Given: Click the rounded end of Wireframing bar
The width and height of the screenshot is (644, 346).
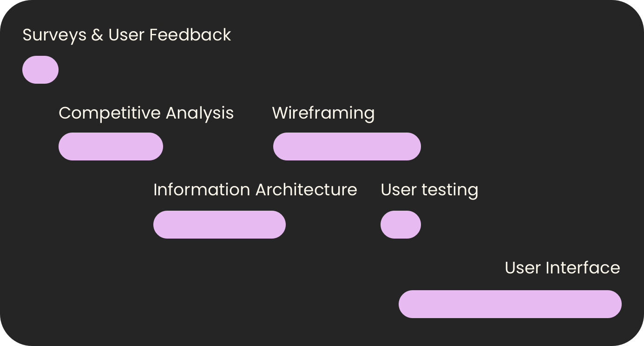Looking at the screenshot, I should point(414,146).
